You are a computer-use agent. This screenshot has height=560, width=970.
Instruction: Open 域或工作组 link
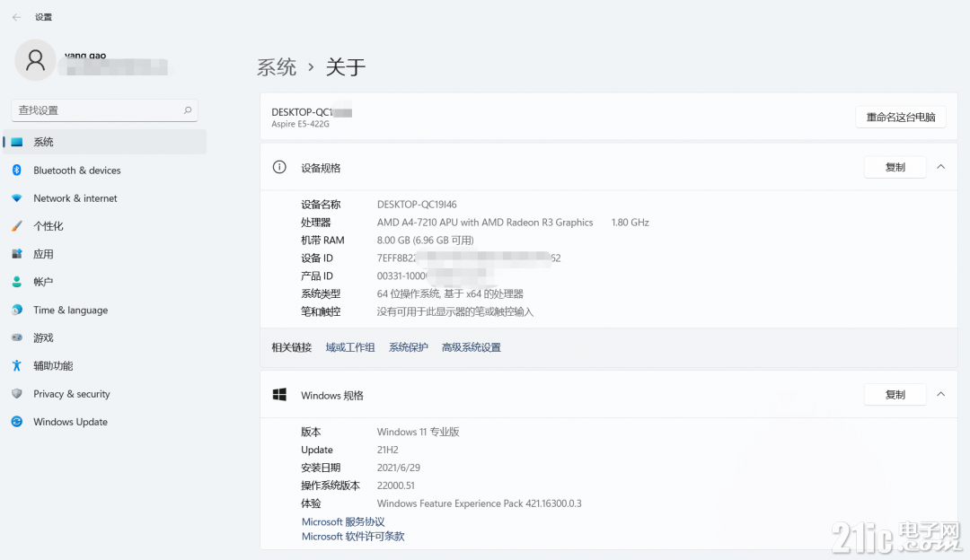click(x=350, y=347)
